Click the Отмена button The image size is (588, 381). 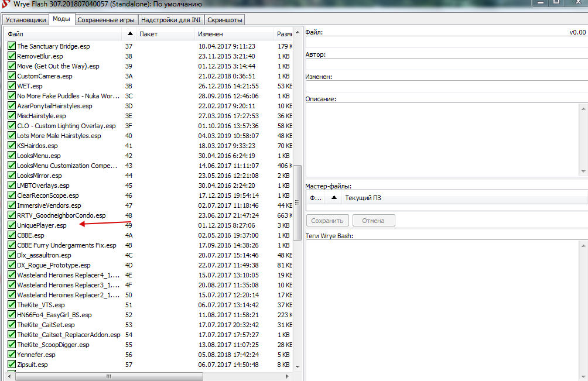373,221
